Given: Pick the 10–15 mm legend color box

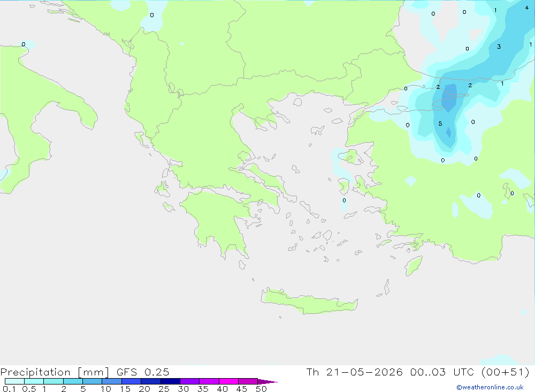Looking at the screenshot, I should [112, 381].
